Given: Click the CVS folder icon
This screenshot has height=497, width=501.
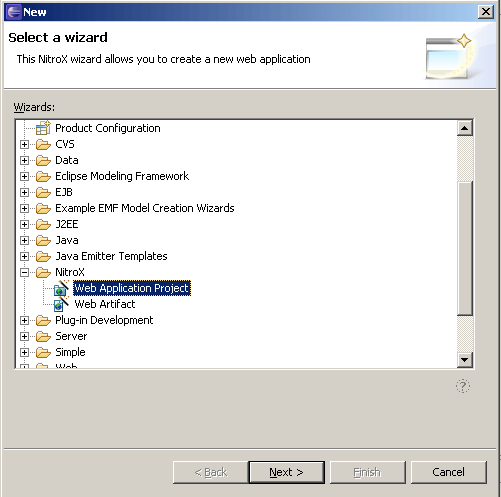Looking at the screenshot, I should (43, 144).
